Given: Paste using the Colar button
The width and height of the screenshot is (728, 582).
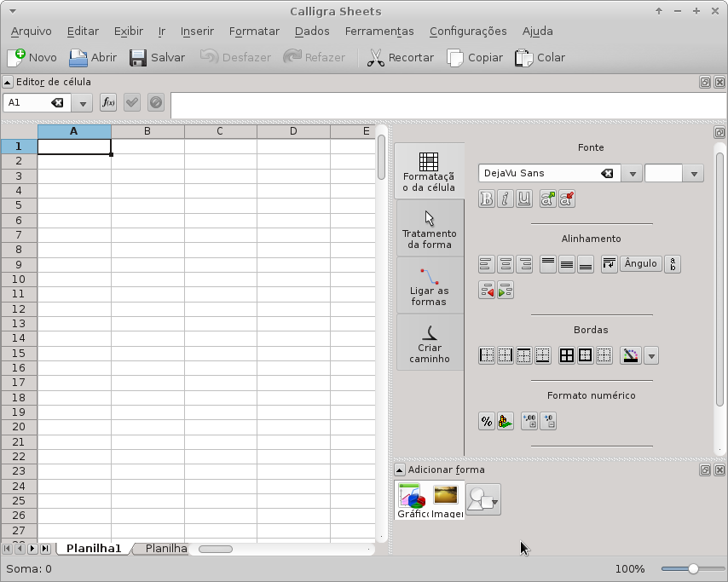Looking at the screenshot, I should pos(540,58).
